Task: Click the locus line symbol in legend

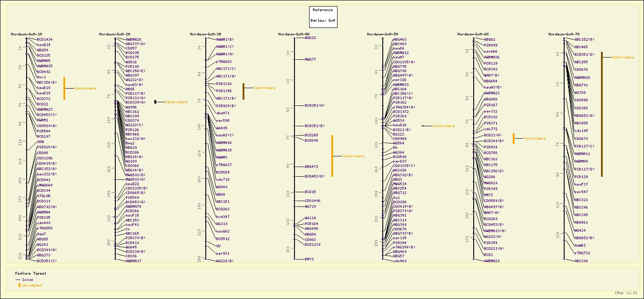Action: (18, 280)
